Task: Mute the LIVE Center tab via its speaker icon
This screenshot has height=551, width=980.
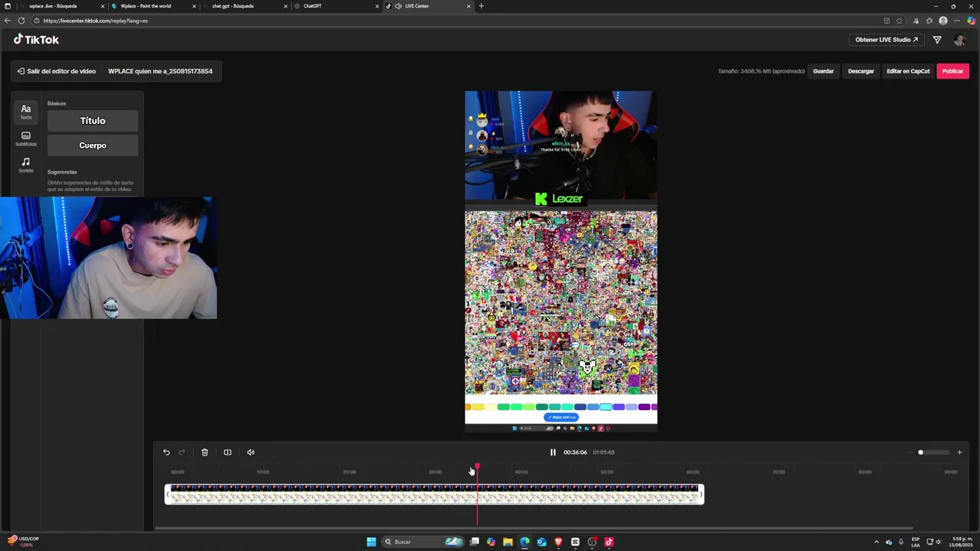Action: click(x=398, y=6)
